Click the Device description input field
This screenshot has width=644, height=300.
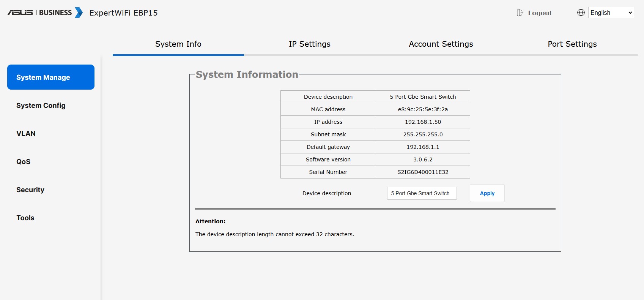pos(422,193)
